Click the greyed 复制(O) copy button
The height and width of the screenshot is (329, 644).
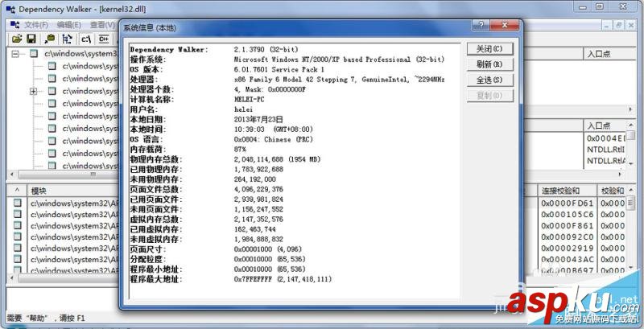coord(489,96)
